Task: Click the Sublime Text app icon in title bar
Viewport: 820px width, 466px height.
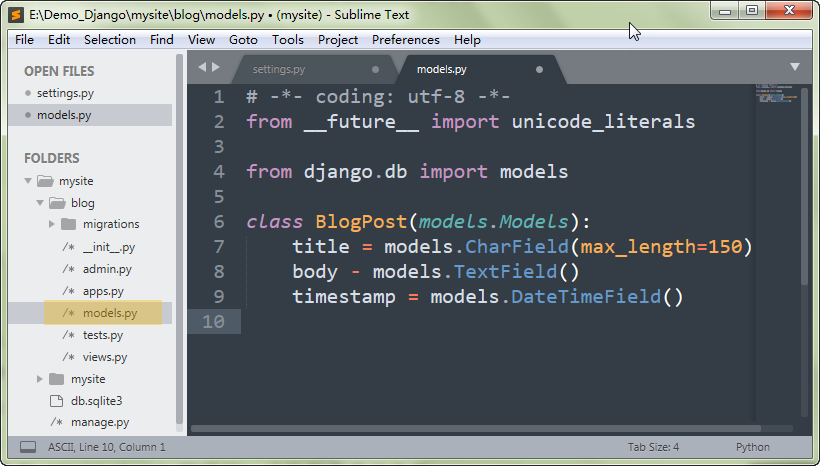Action: coord(16,14)
